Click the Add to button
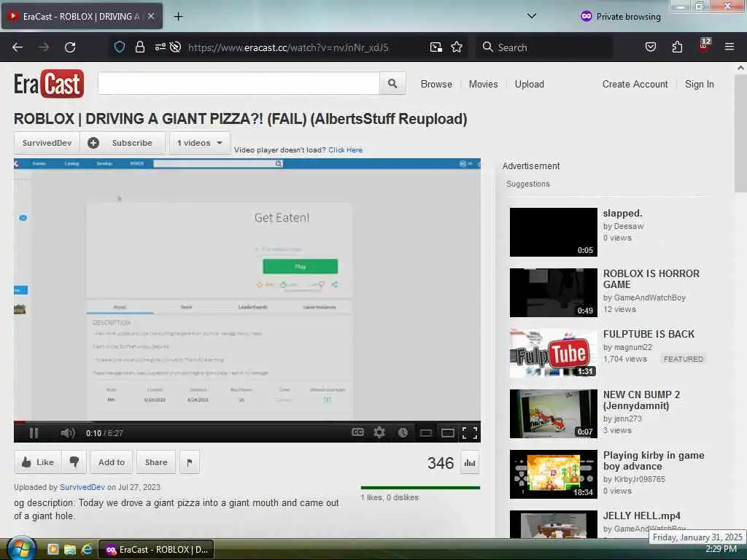Image resolution: width=747 pixels, height=560 pixels. point(112,462)
